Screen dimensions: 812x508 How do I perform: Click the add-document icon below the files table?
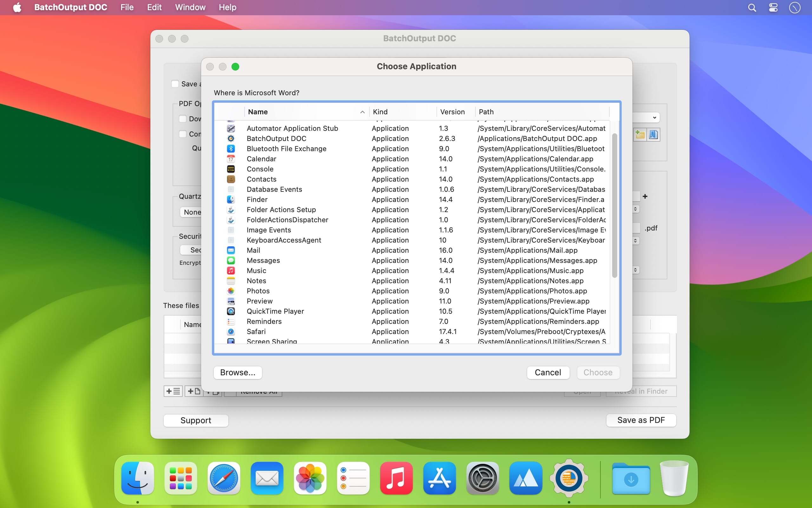pyautogui.click(x=194, y=391)
